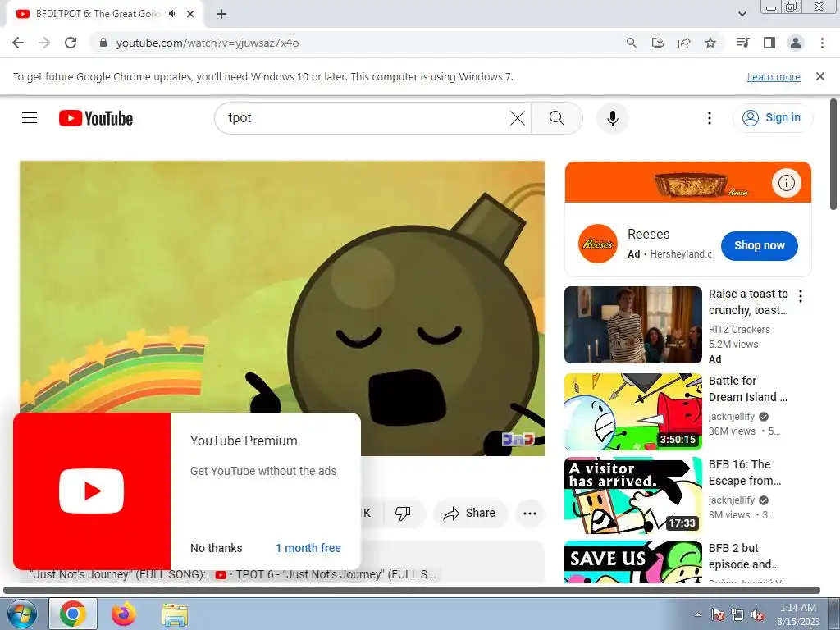The width and height of the screenshot is (840, 630).
Task: Click the horizontal scrollbar at bottom
Action: point(412,591)
